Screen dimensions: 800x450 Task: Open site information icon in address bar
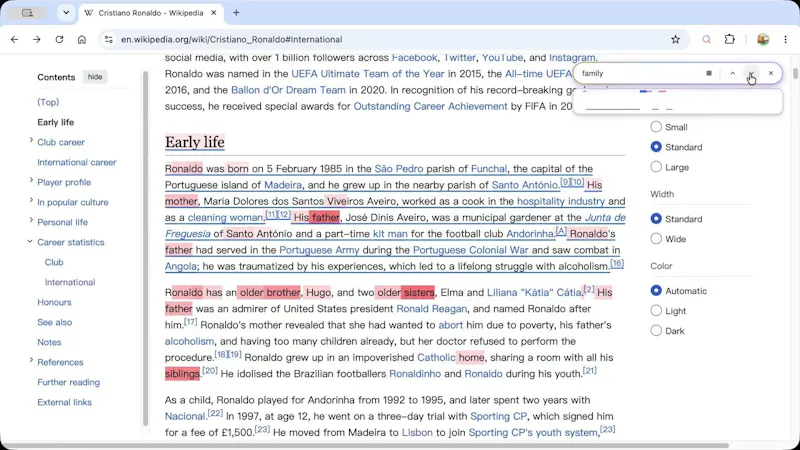pyautogui.click(x=108, y=39)
